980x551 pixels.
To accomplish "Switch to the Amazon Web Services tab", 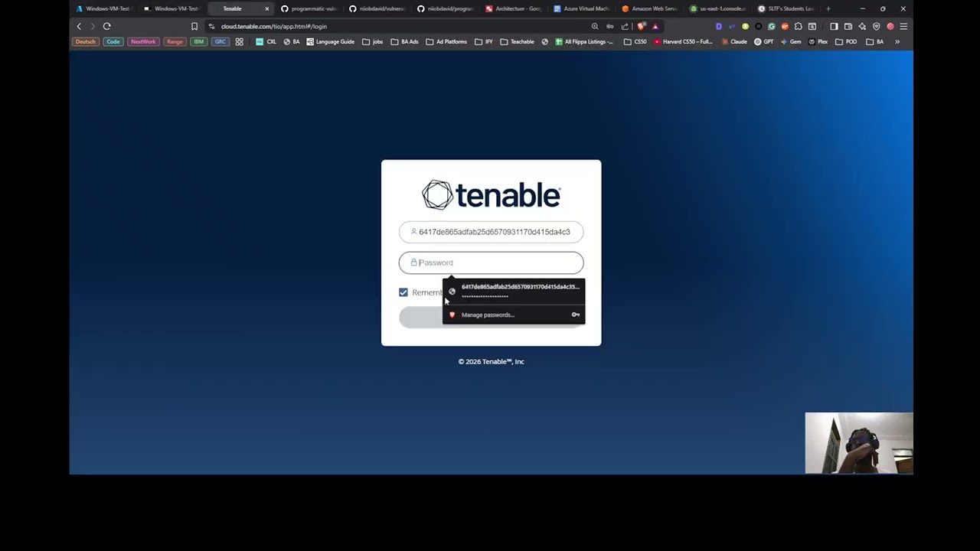I will click(650, 8).
